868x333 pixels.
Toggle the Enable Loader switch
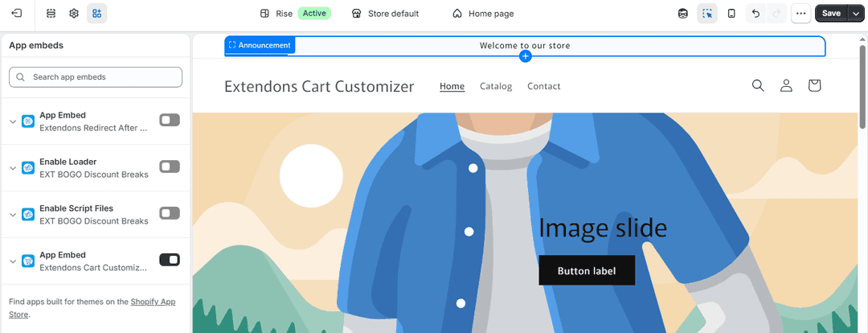pyautogui.click(x=170, y=166)
